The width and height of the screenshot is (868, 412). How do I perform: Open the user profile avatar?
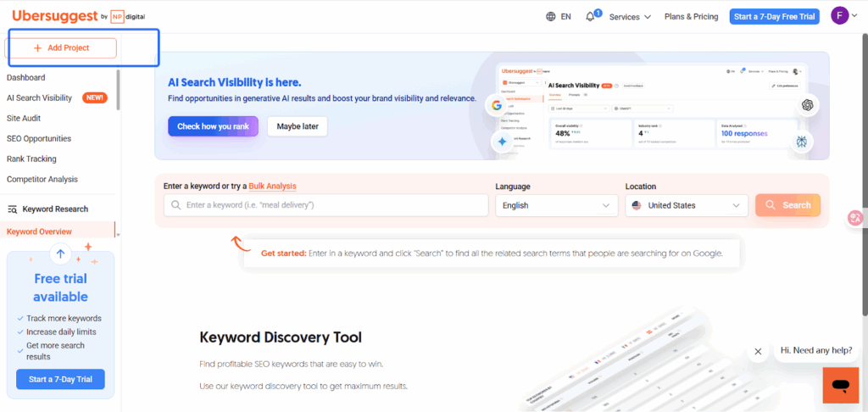pos(839,16)
